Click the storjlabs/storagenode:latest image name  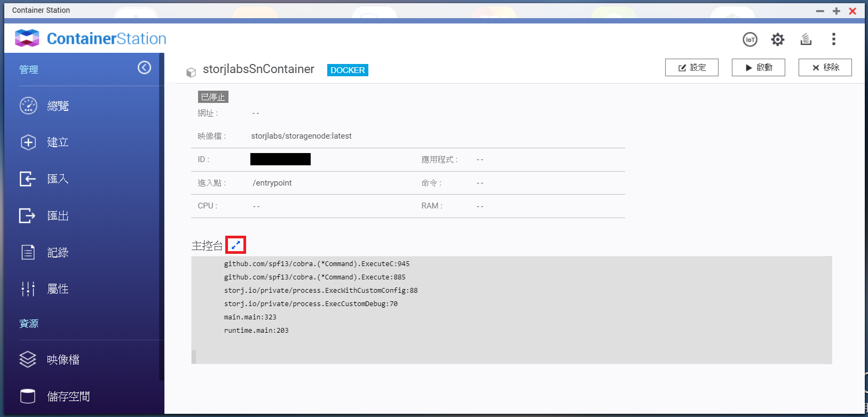coord(301,136)
